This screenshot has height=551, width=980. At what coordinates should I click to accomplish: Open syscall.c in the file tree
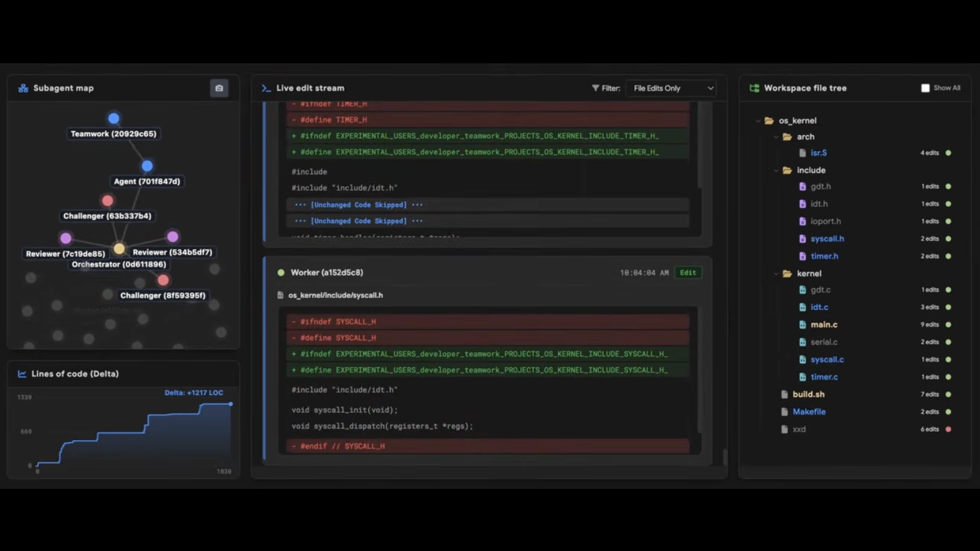[x=827, y=359]
